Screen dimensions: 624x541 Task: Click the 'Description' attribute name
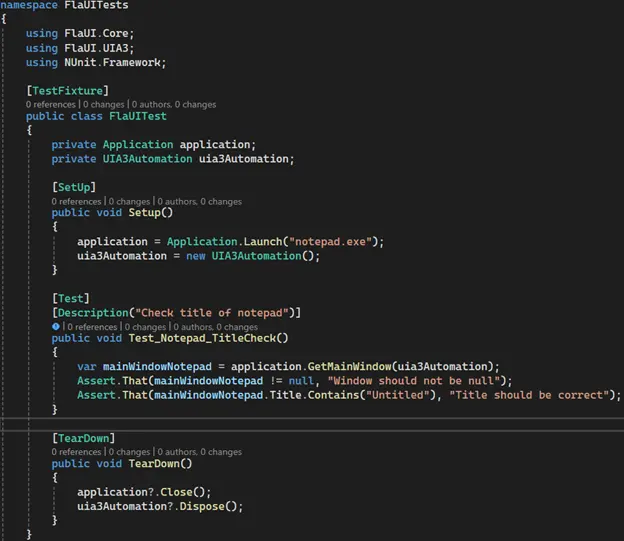tap(93, 313)
